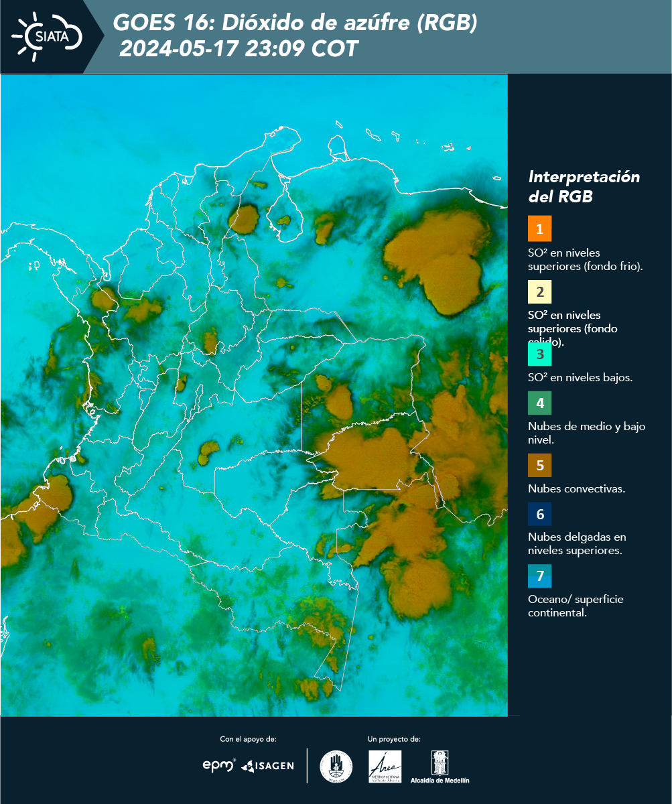The width and height of the screenshot is (672, 804).
Task: Select the brown legend swatch numbered 5
Action: [x=539, y=464]
